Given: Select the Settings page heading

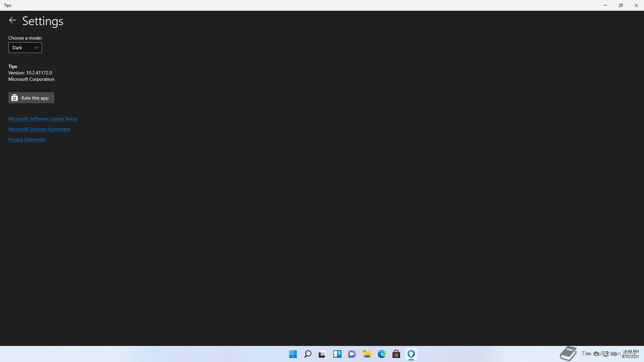Looking at the screenshot, I should coord(43,21).
